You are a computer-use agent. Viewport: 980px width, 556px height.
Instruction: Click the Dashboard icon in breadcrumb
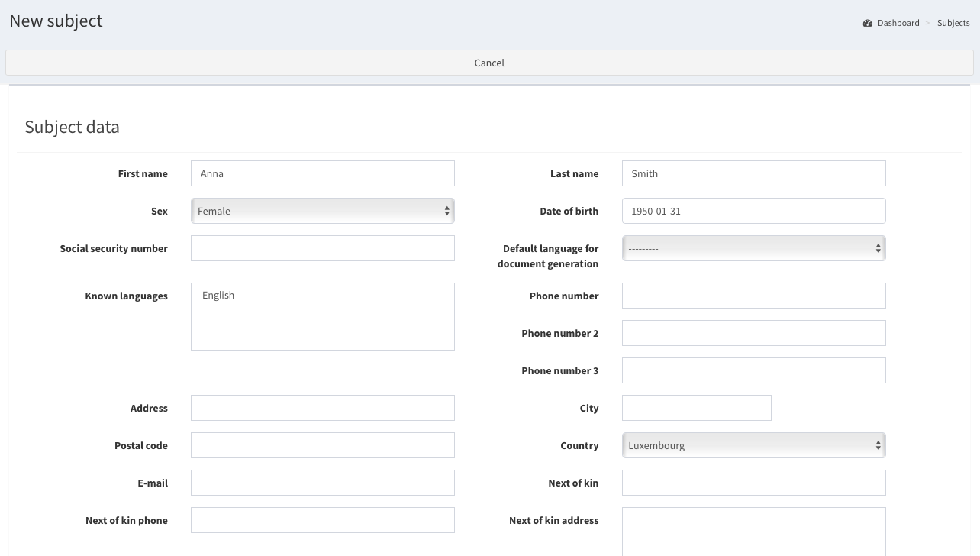tap(868, 23)
